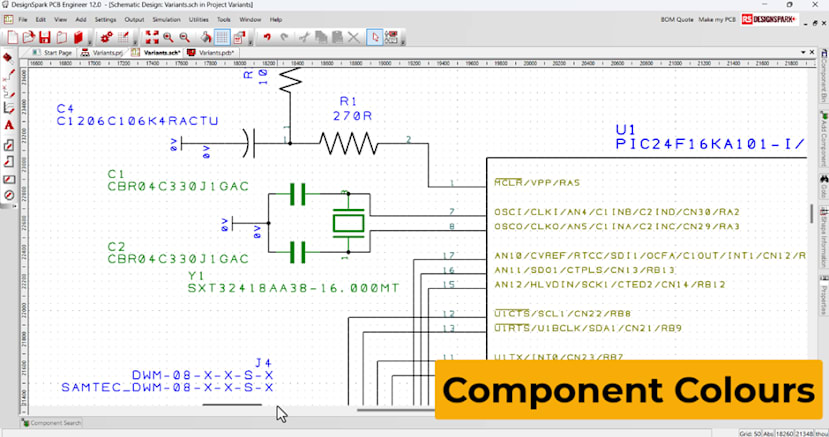The width and height of the screenshot is (829, 437).
Task: Open the Properties side panel
Action: (x=824, y=295)
